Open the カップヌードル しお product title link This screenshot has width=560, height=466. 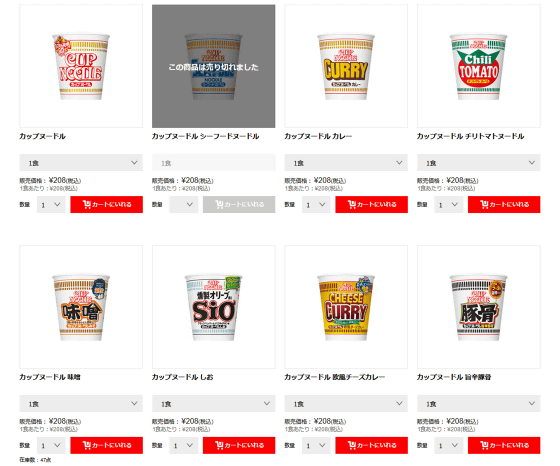pos(182,377)
